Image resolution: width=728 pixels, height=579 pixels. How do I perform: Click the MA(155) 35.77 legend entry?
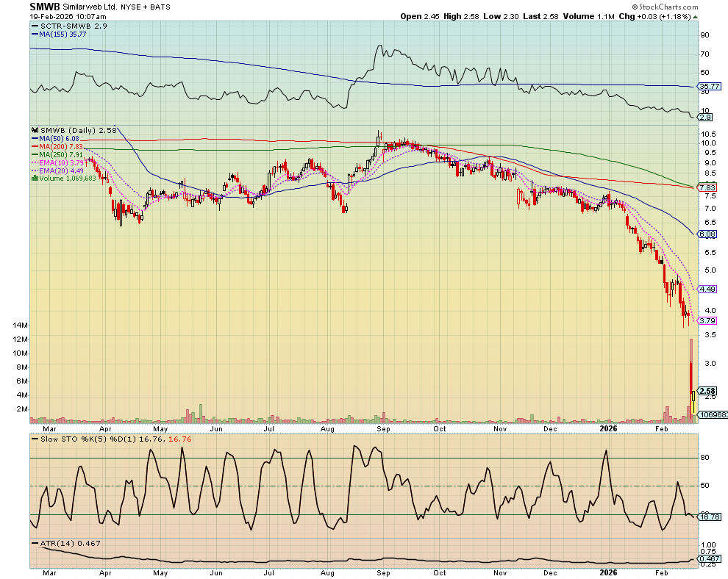(59, 34)
